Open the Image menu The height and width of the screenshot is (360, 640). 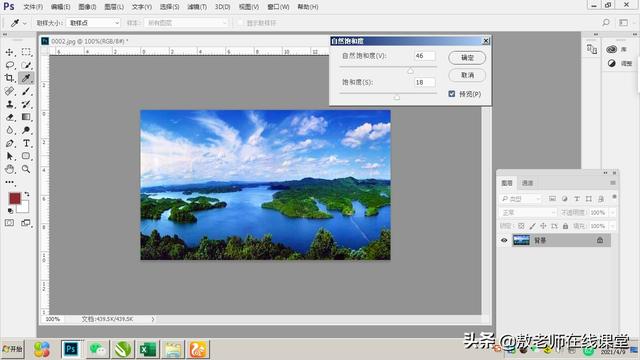click(87, 7)
